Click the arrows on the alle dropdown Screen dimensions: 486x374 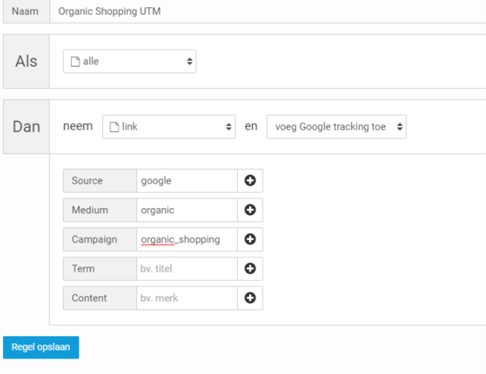pos(189,61)
